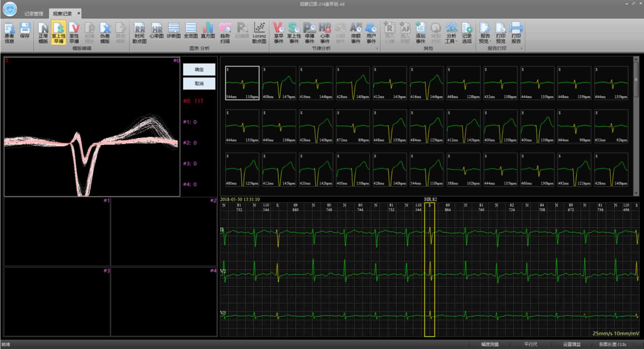Click the empty #1 template panel
Viewport: 644px width, 349px height.
click(x=57, y=232)
